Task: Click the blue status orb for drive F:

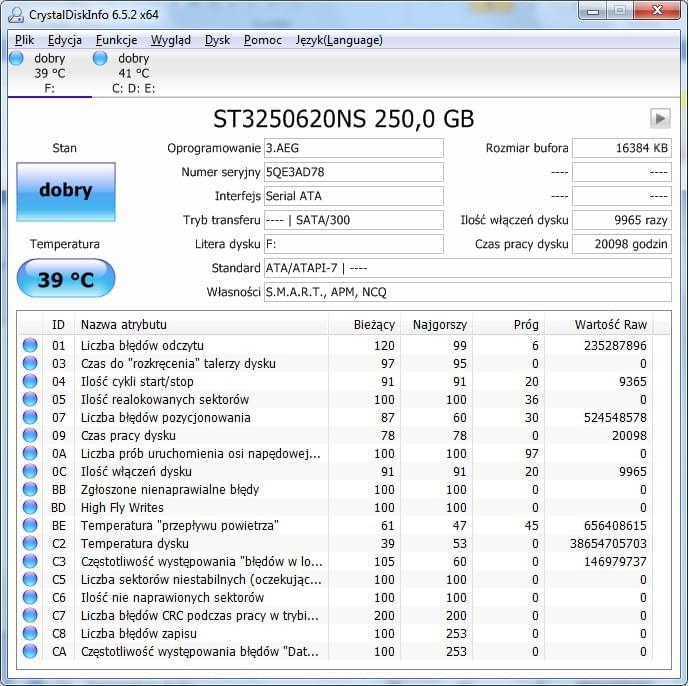Action: tap(17, 58)
